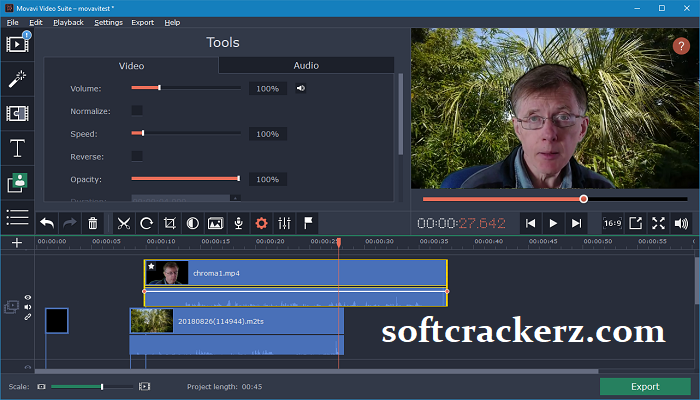Click the zoom-in scale icon
Viewport: 700px width, 400px height.
coord(144,387)
